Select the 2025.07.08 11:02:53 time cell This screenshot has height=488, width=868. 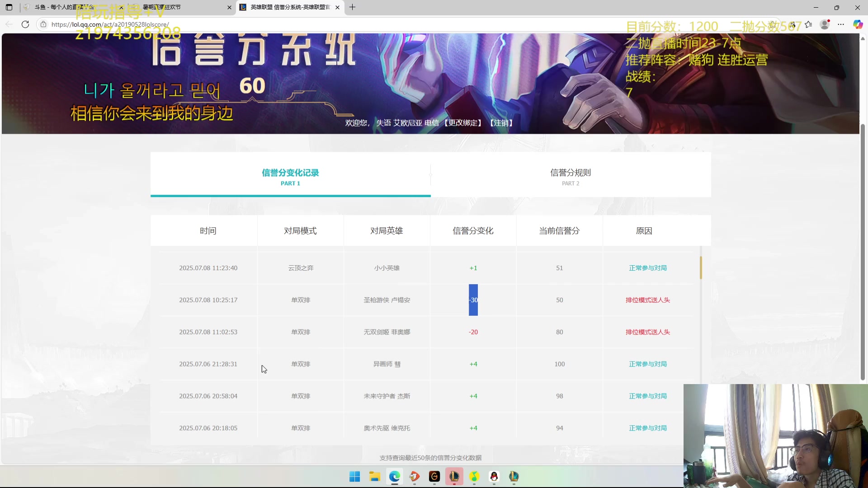pos(208,332)
